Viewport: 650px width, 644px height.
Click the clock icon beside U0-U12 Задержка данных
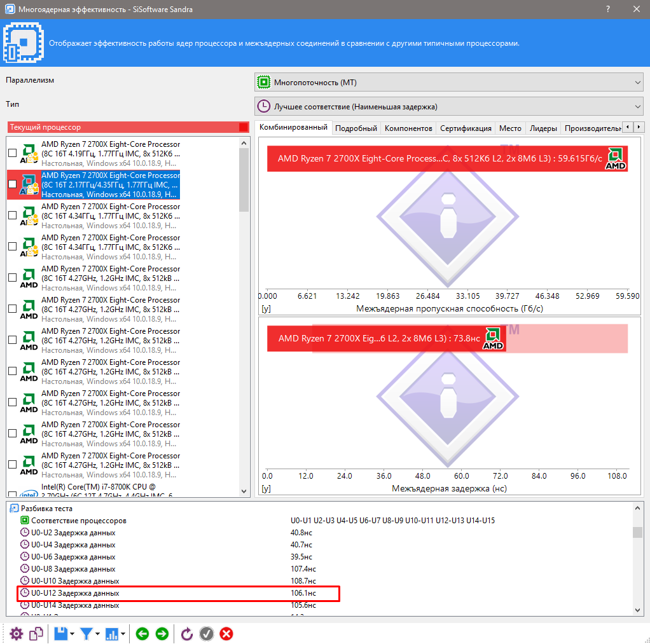click(24, 593)
